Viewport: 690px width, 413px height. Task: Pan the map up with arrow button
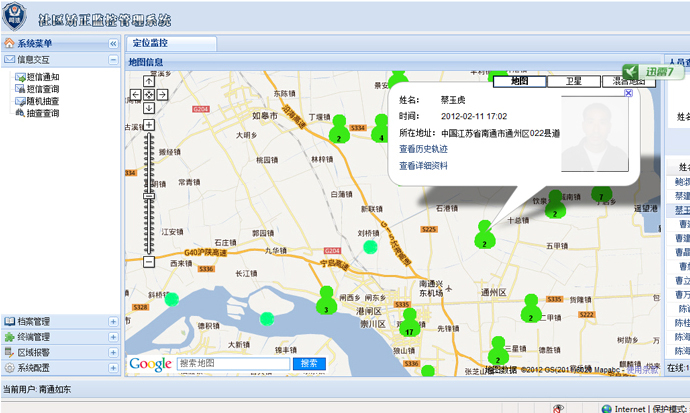[149, 82]
